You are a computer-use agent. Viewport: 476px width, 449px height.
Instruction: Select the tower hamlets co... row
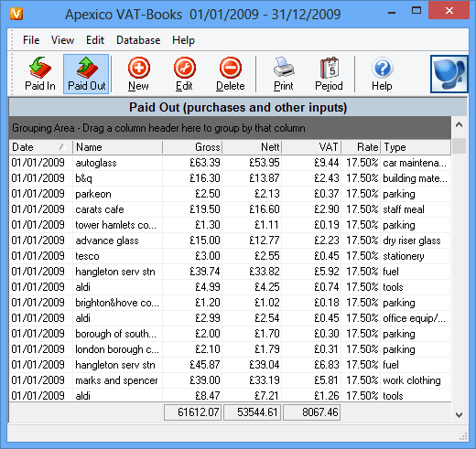coord(230,225)
